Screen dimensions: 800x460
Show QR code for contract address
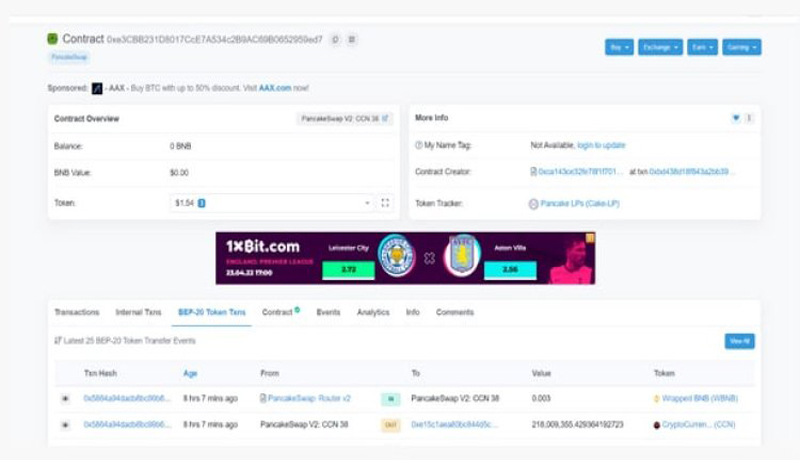tap(352, 39)
